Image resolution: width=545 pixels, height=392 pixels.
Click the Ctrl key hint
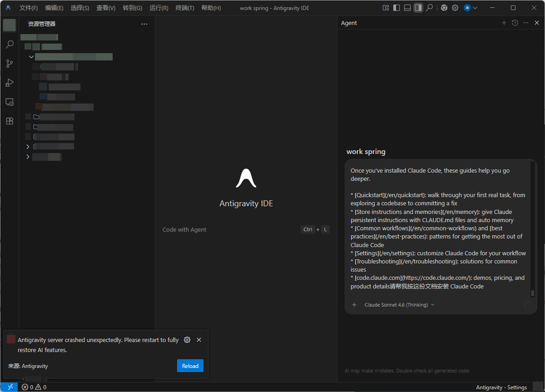pyautogui.click(x=308, y=229)
